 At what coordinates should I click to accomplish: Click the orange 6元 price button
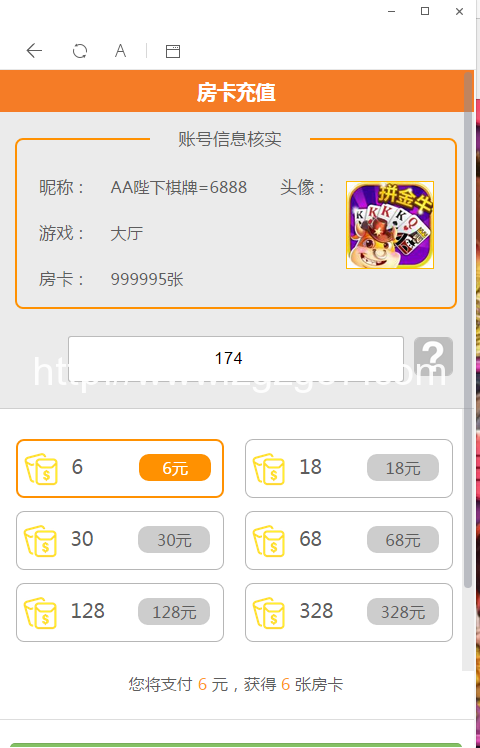[x=175, y=468]
